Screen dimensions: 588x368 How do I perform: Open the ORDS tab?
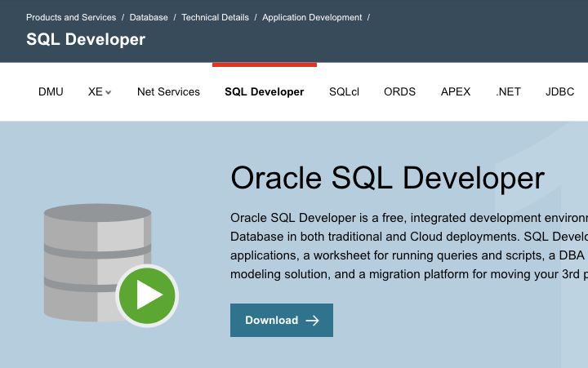coord(399,92)
